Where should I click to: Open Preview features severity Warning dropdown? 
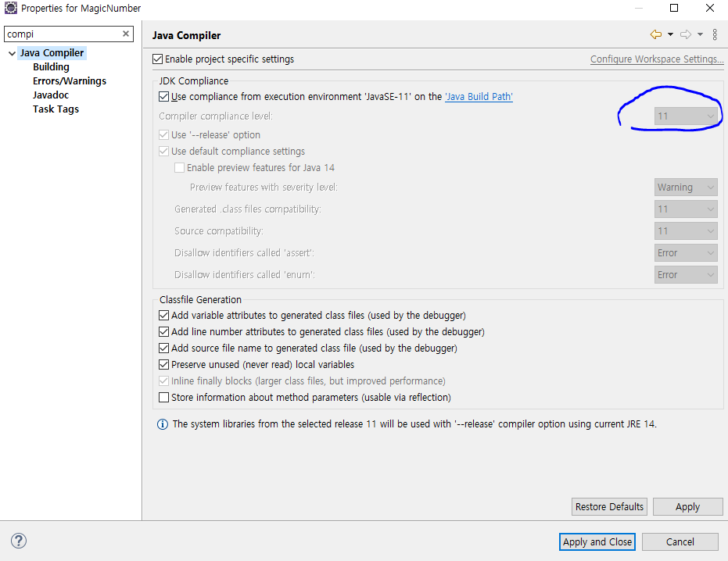click(x=686, y=187)
